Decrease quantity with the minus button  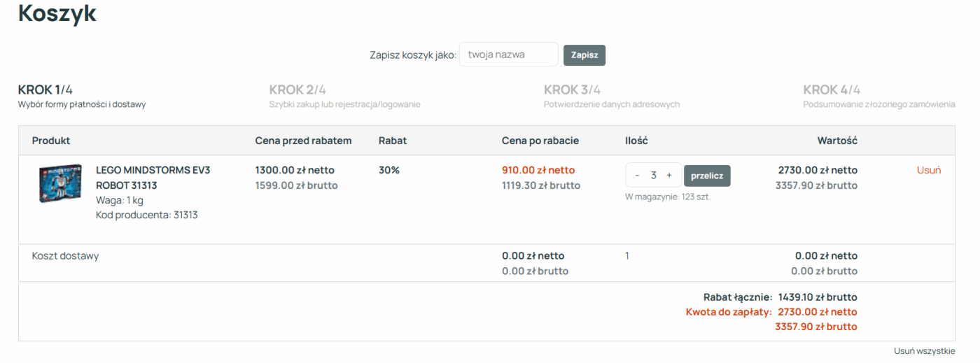637,175
